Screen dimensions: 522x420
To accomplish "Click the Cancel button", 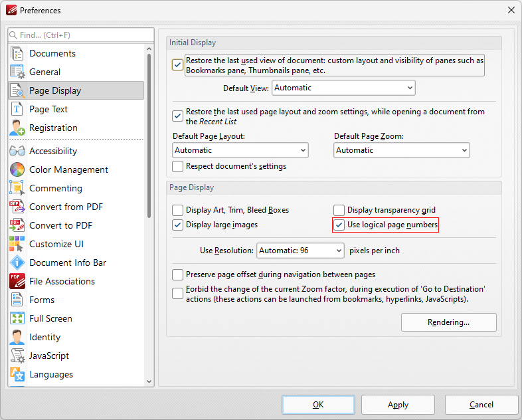I will [481, 405].
